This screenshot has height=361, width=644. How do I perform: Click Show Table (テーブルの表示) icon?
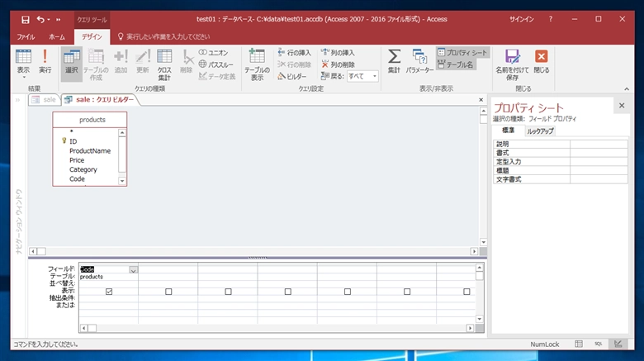(257, 65)
